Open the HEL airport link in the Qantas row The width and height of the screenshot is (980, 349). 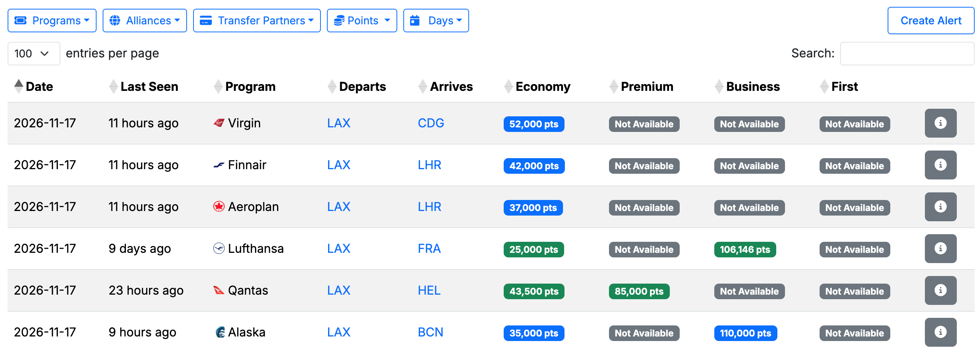coord(429,290)
